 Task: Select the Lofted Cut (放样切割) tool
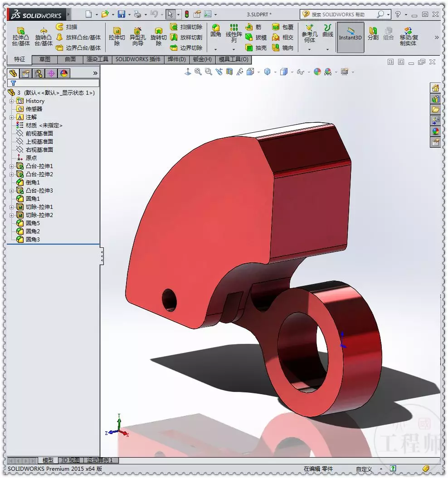(186, 37)
